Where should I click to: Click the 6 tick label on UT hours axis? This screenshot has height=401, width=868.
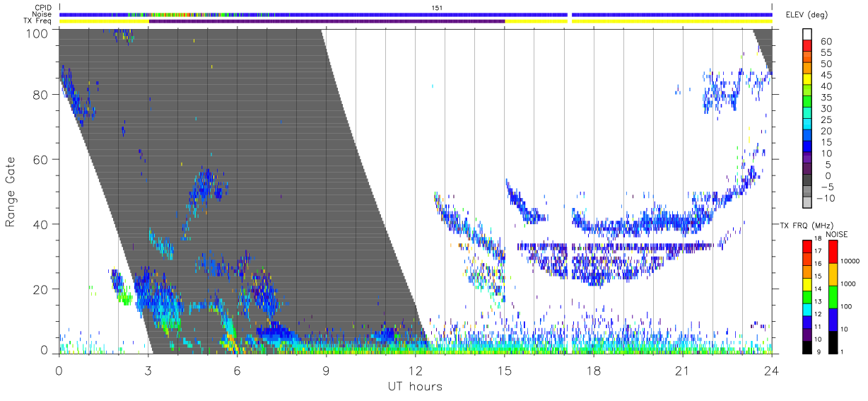237,371
